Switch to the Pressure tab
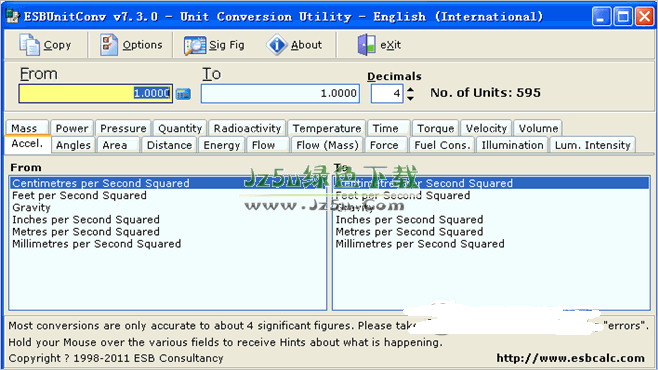This screenshot has width=658, height=370. (x=123, y=128)
